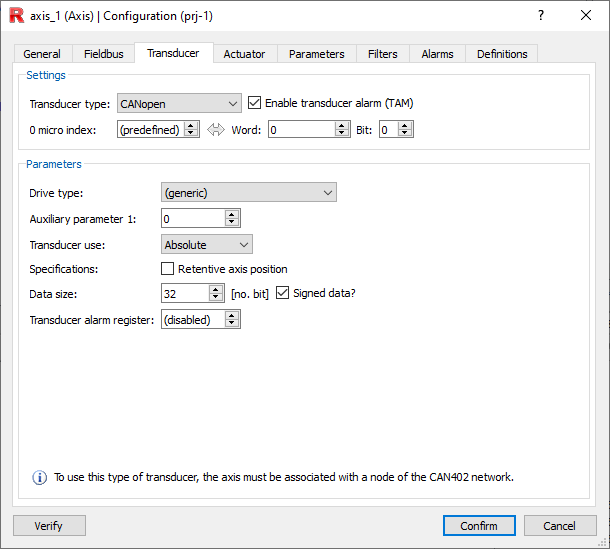The width and height of the screenshot is (610, 549).
Task: Click the blue info icon by CAN402 note
Action: [x=39, y=477]
